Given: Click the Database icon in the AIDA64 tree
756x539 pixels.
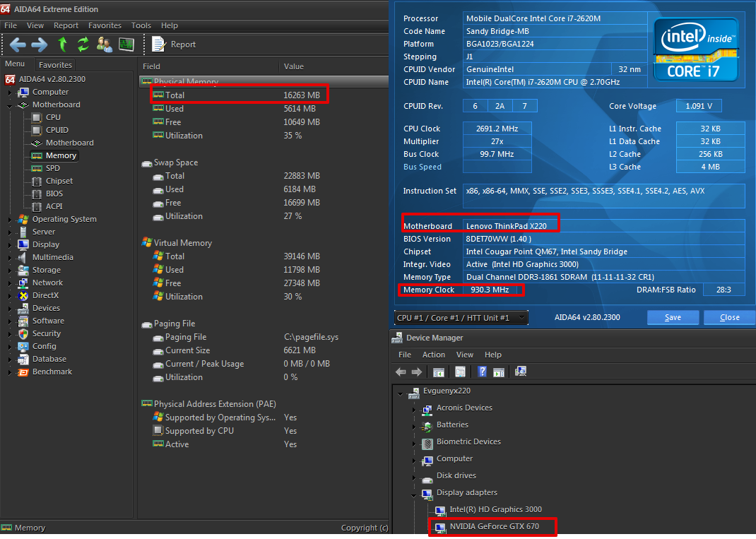Looking at the screenshot, I should pos(23,359).
